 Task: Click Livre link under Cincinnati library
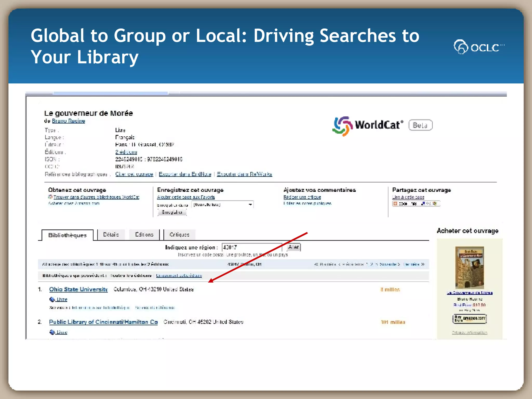tap(62, 332)
